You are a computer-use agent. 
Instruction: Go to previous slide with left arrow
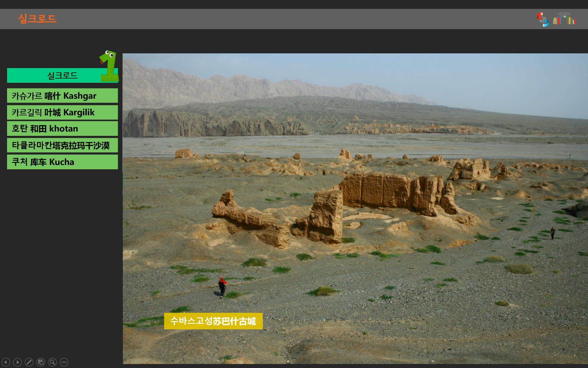point(6,362)
